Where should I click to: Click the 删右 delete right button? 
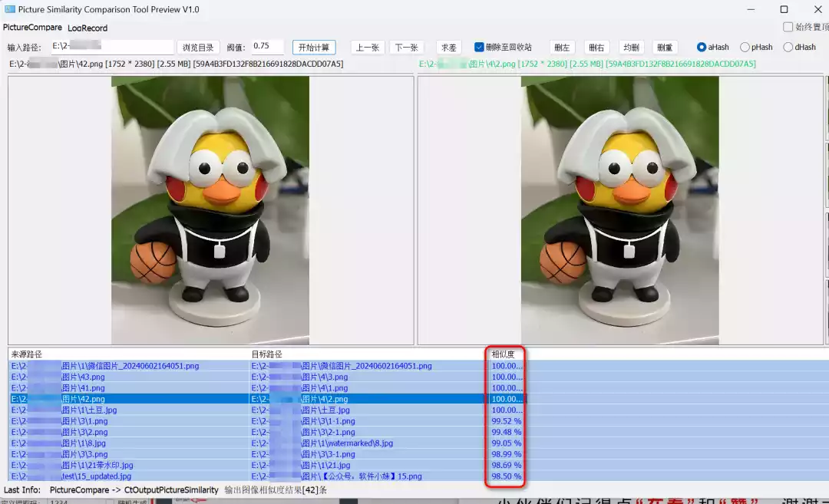pyautogui.click(x=596, y=48)
